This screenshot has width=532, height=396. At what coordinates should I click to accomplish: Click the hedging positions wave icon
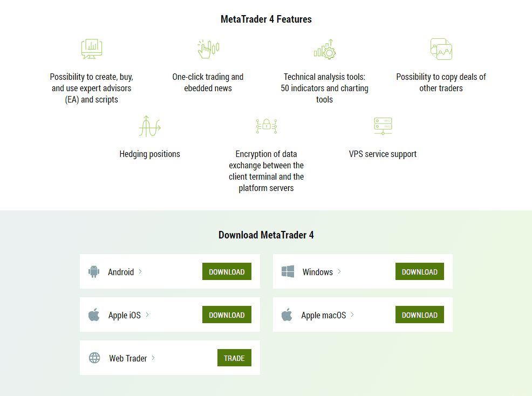pyautogui.click(x=150, y=126)
